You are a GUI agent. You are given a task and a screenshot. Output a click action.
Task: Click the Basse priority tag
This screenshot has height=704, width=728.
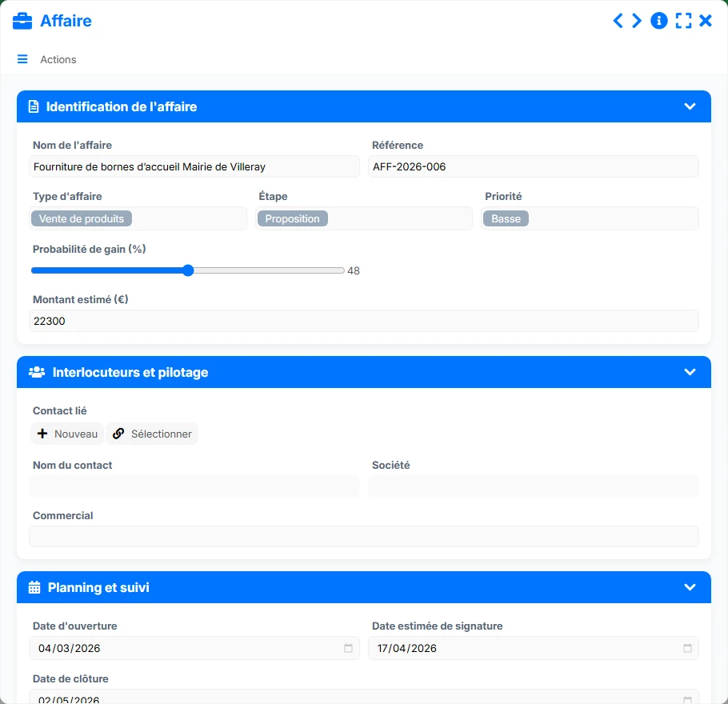(x=506, y=218)
